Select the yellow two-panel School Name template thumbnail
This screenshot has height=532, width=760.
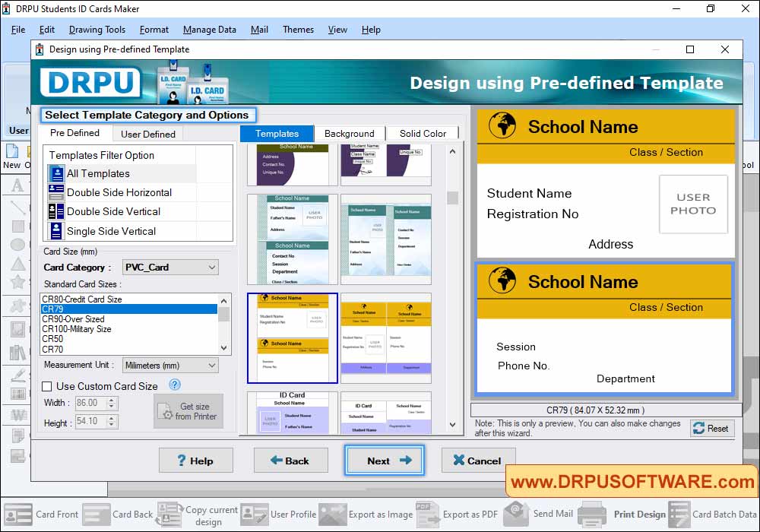[x=293, y=337]
